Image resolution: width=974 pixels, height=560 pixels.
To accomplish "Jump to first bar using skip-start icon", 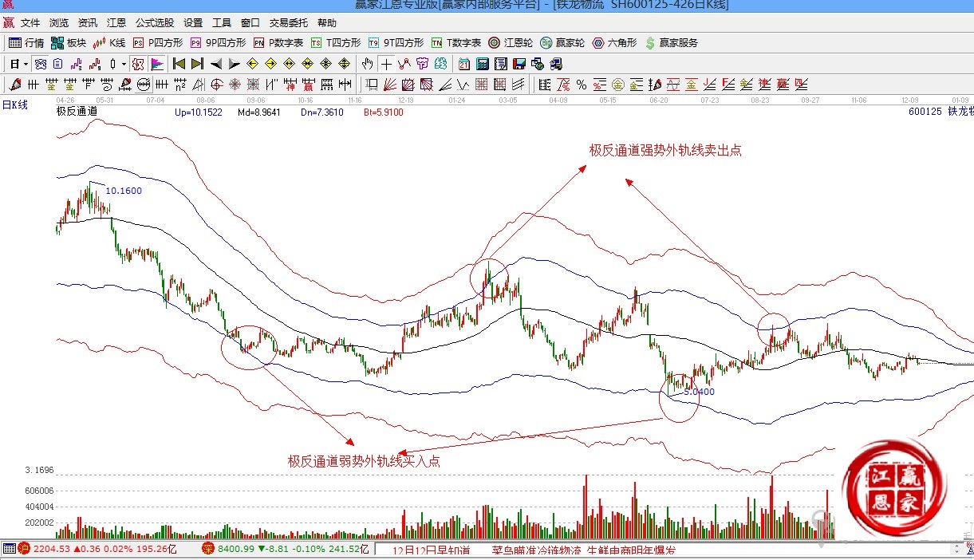I will tap(179, 64).
